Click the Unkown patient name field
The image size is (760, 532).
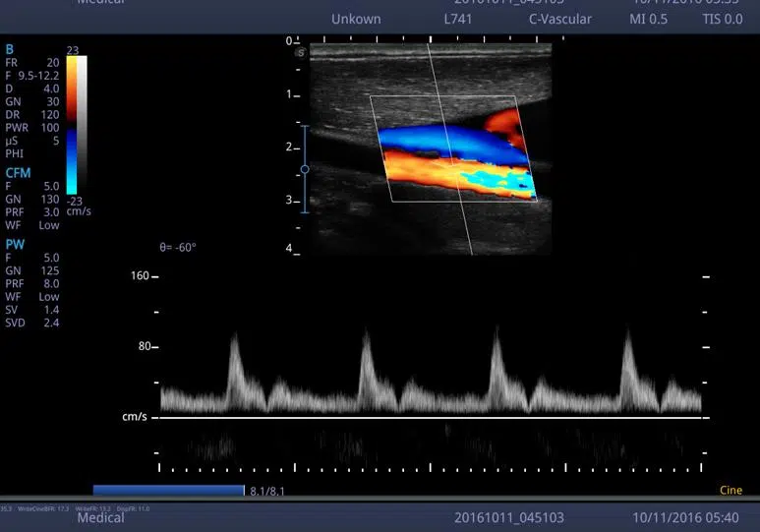pyautogui.click(x=356, y=19)
